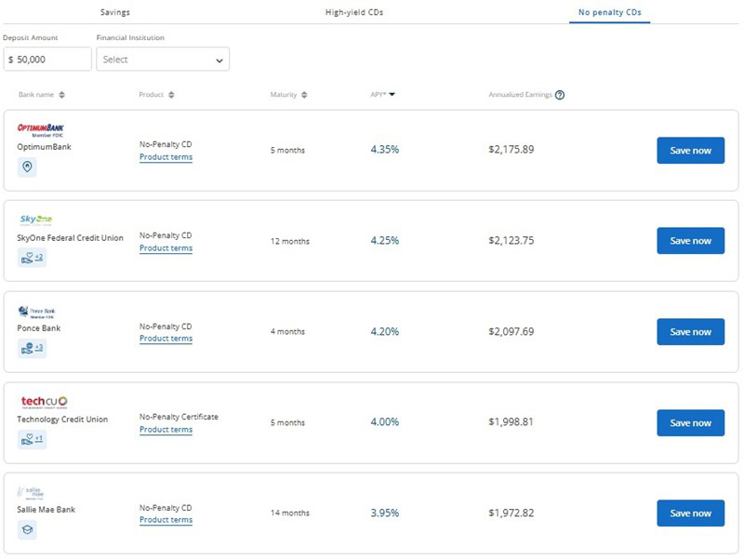Viewport: 744px width, 560px height.
Task: Focus the Deposit Amount input field
Action: point(47,60)
